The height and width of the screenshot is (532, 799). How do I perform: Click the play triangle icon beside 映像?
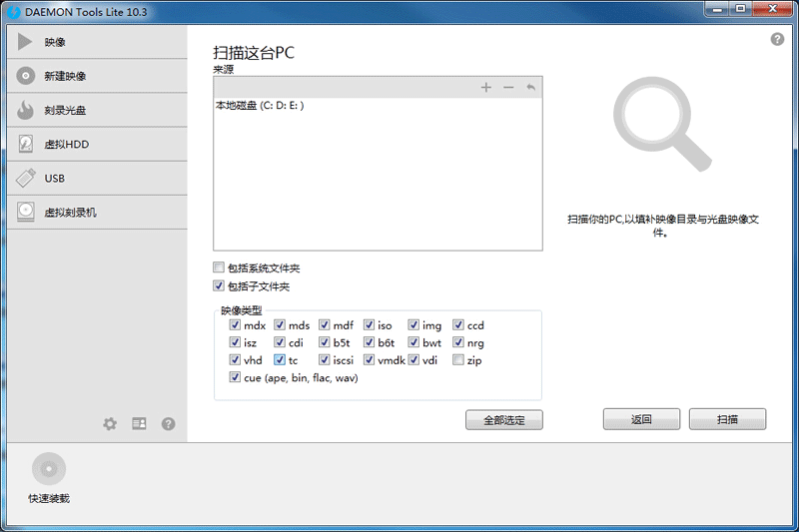coord(24,42)
